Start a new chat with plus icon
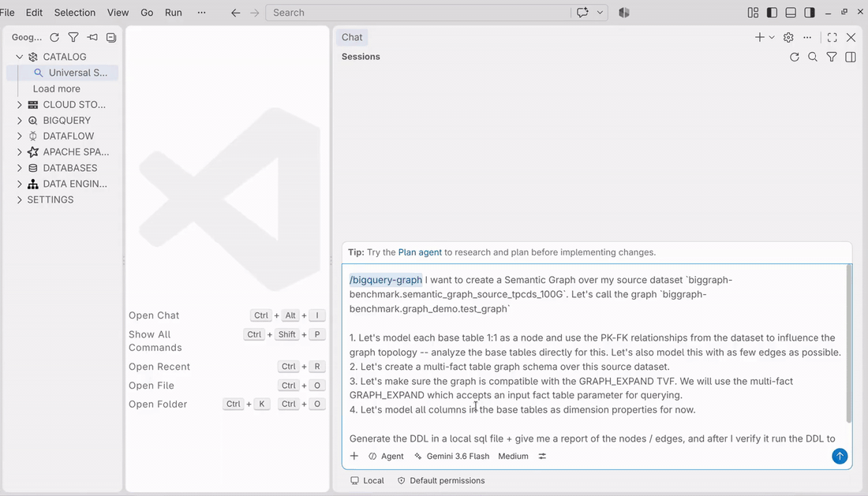 tap(759, 37)
